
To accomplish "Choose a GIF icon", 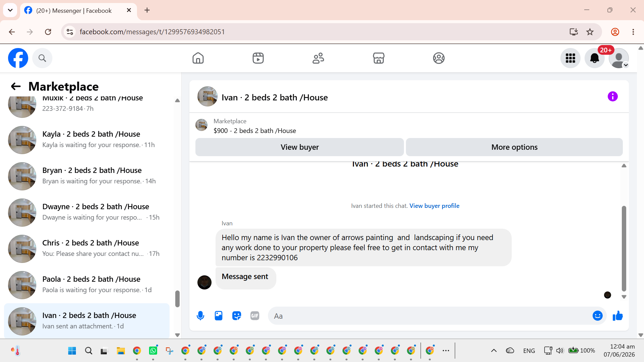I will click(x=255, y=316).
